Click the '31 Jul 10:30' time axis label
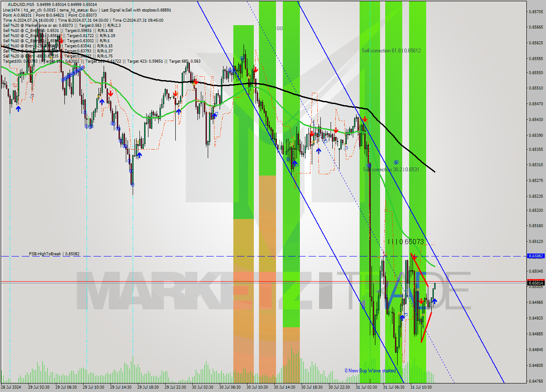The height and width of the screenshot is (392, 546). 421,387
